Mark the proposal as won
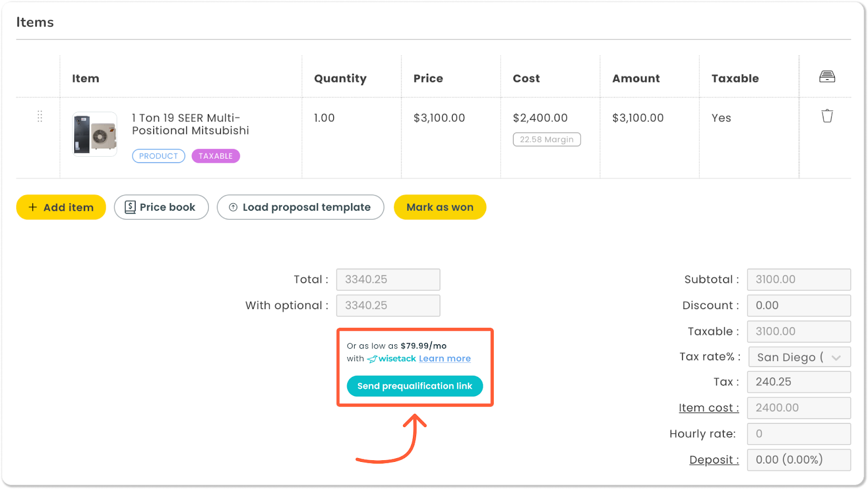The image size is (868, 489). click(x=440, y=207)
